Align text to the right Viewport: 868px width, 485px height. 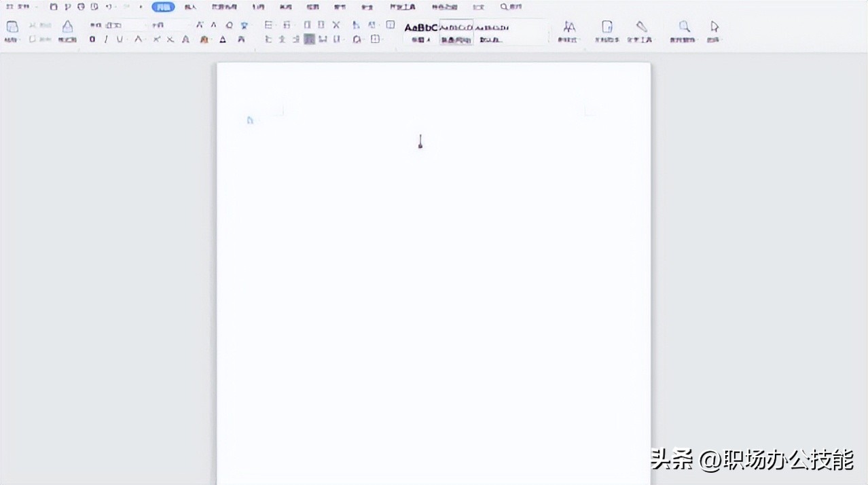(x=295, y=39)
